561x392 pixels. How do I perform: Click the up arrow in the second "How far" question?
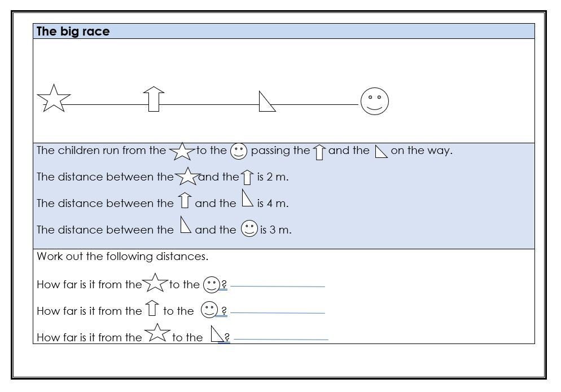click(x=152, y=309)
